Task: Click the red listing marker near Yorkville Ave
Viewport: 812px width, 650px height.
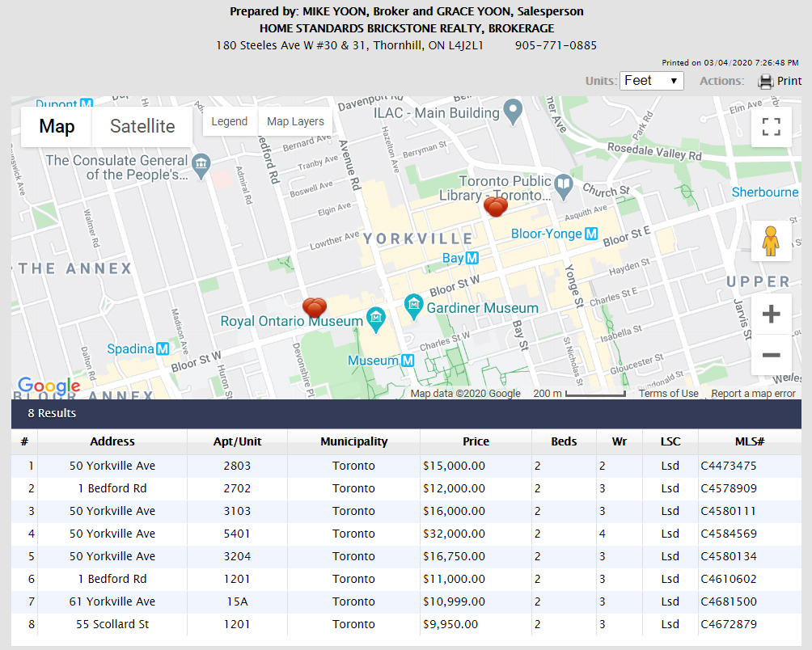Action: [496, 206]
